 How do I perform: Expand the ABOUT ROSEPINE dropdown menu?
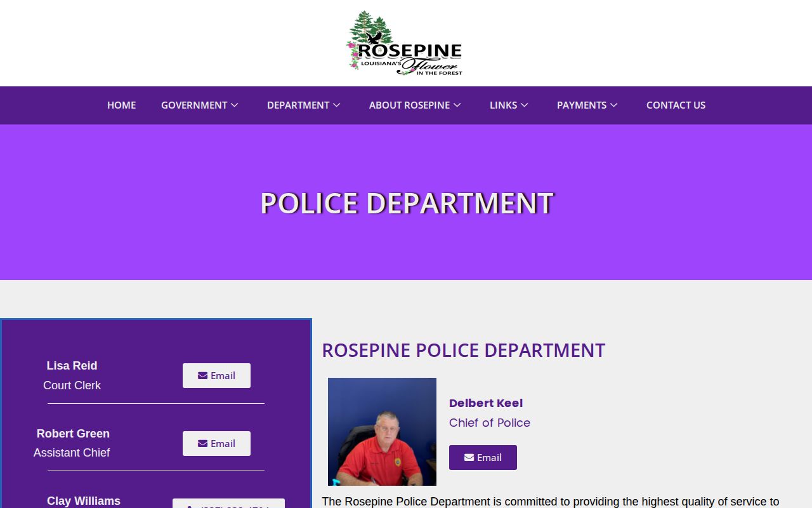pyautogui.click(x=415, y=105)
